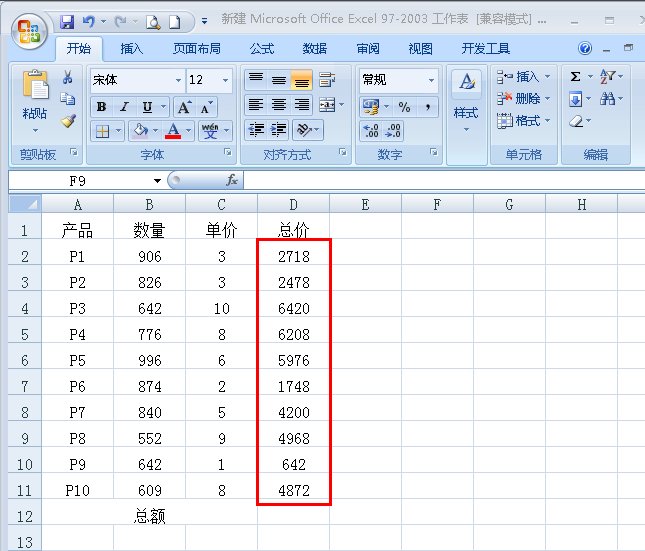This screenshot has width=645, height=551.
Task: Decrease font size with the small A
Action: click(206, 107)
